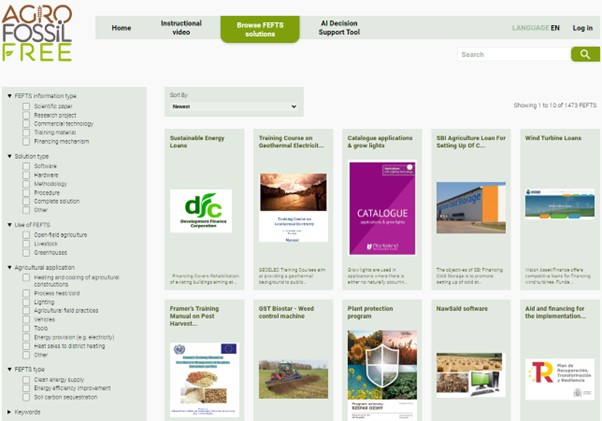The image size is (602, 421).
Task: Tick Energy efficiency improvement checkbox
Action: 26,388
